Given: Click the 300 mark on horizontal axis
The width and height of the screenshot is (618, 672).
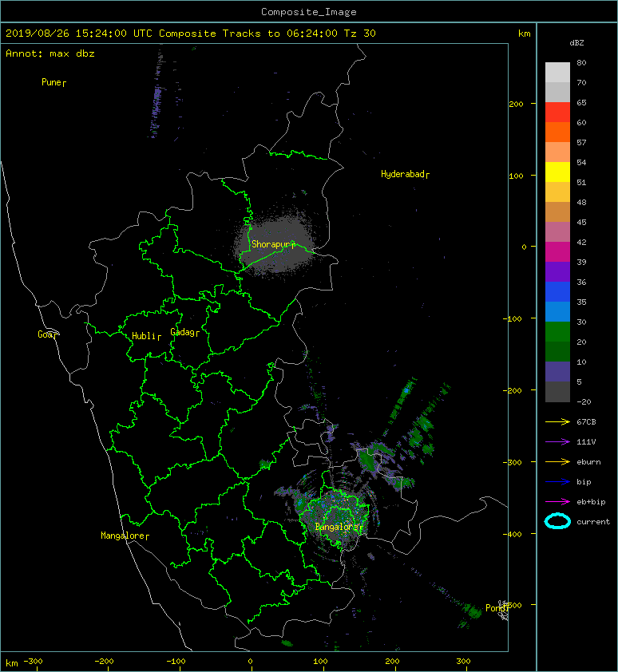Looking at the screenshot, I should tap(463, 662).
